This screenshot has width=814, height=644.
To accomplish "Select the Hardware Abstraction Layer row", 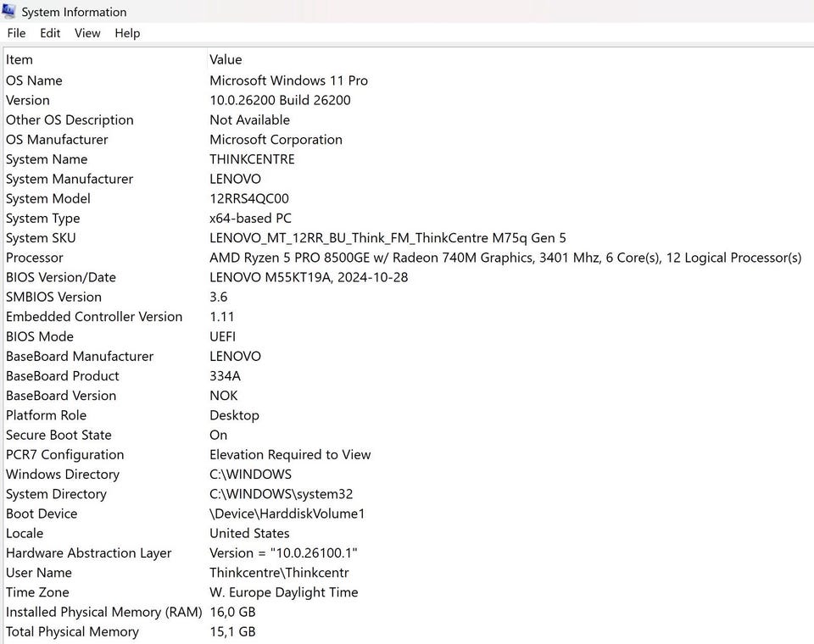I will pyautogui.click(x=88, y=552).
